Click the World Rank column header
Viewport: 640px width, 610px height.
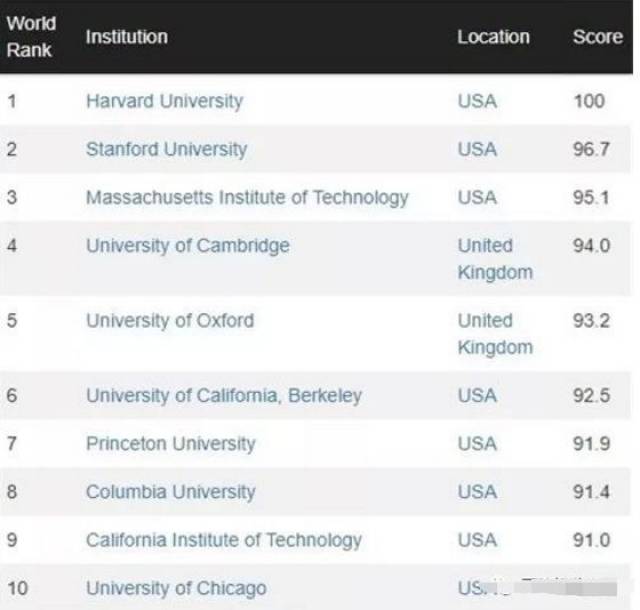pyautogui.click(x=31, y=37)
